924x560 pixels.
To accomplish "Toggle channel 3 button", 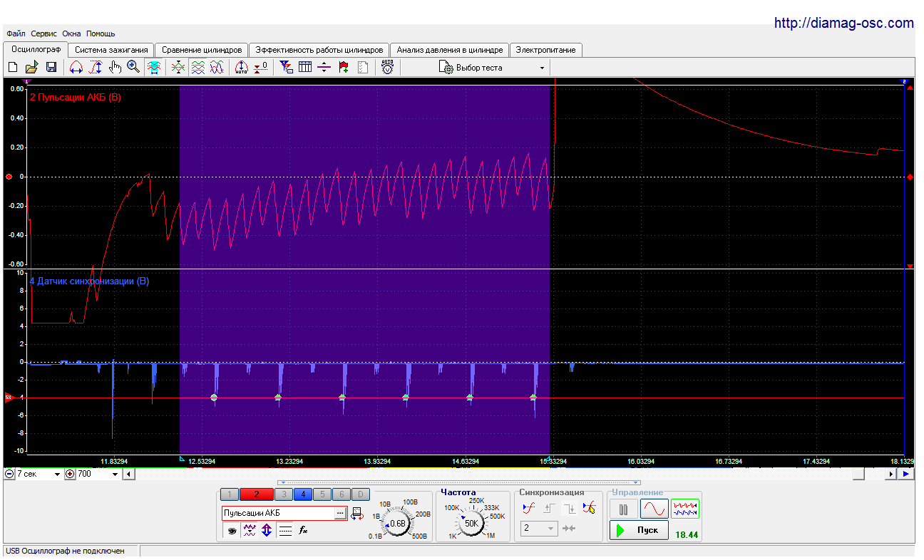I will point(283,494).
